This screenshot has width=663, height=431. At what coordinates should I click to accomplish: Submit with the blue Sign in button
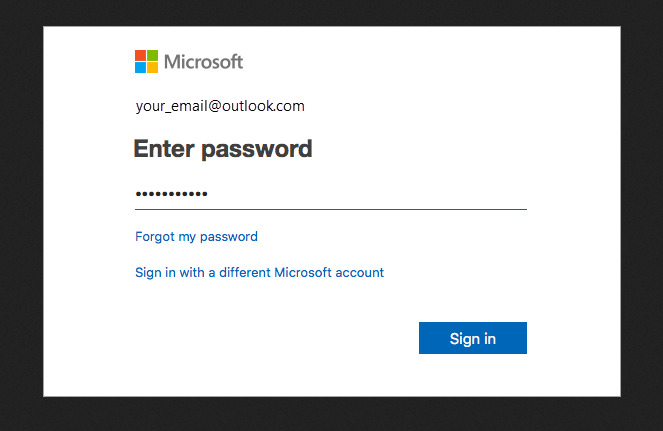click(x=473, y=338)
